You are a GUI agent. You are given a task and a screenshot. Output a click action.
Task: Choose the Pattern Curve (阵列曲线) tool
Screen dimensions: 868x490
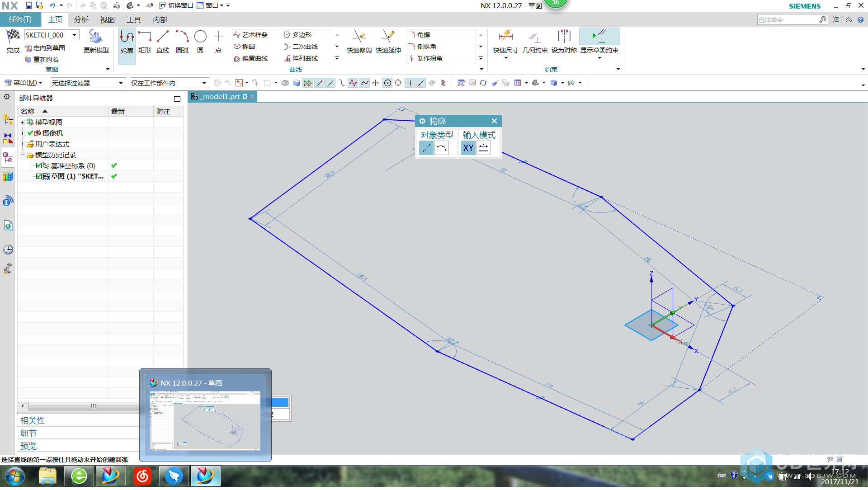pyautogui.click(x=301, y=58)
